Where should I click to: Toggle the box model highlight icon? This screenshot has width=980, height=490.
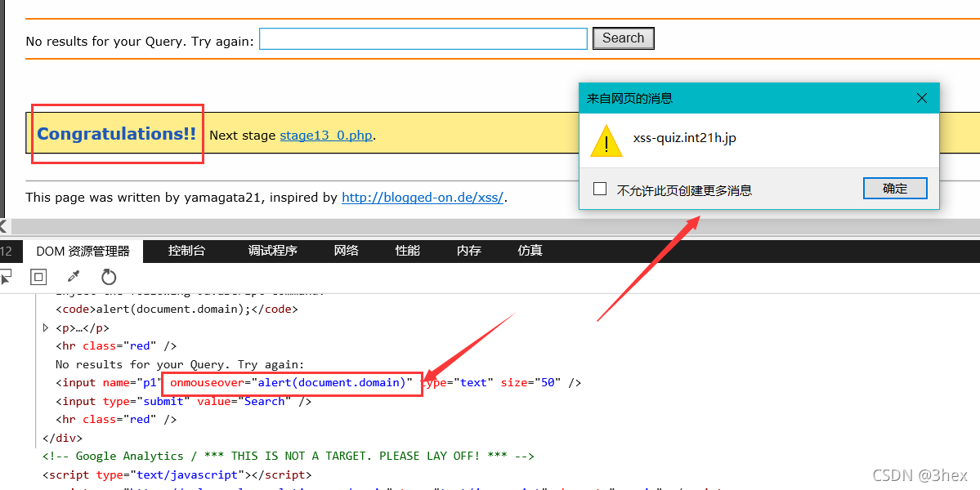tap(39, 277)
